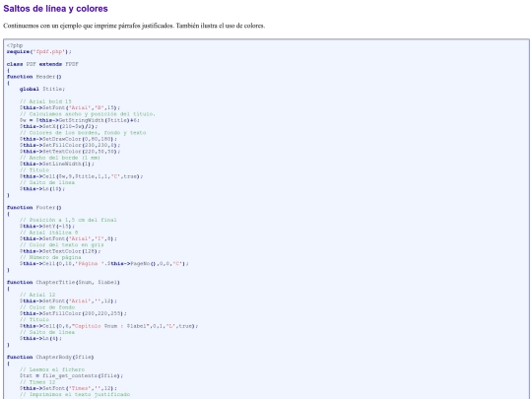The height and width of the screenshot is (399, 532).
Task: Click the 'function Footer()' line
Action: tap(33, 207)
